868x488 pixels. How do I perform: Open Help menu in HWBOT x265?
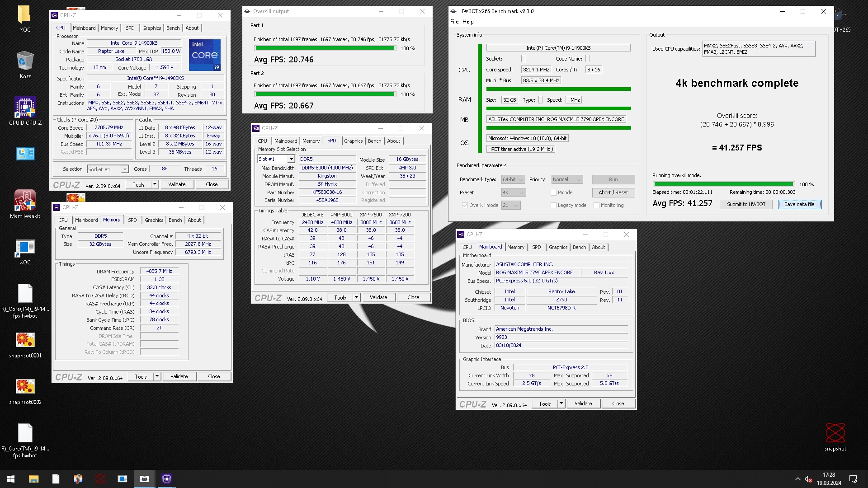click(x=468, y=22)
